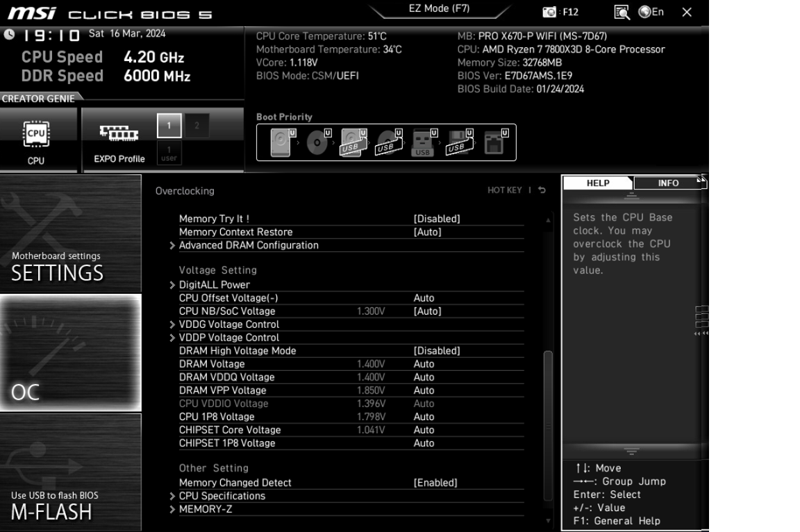Click the scroll up arrow of settings list
This screenshot has height=532, width=800.
click(548, 220)
